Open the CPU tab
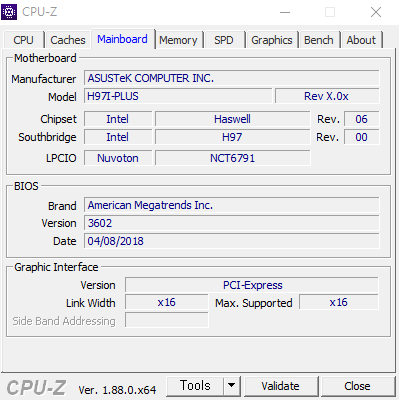This screenshot has height=400, width=399. 23,40
